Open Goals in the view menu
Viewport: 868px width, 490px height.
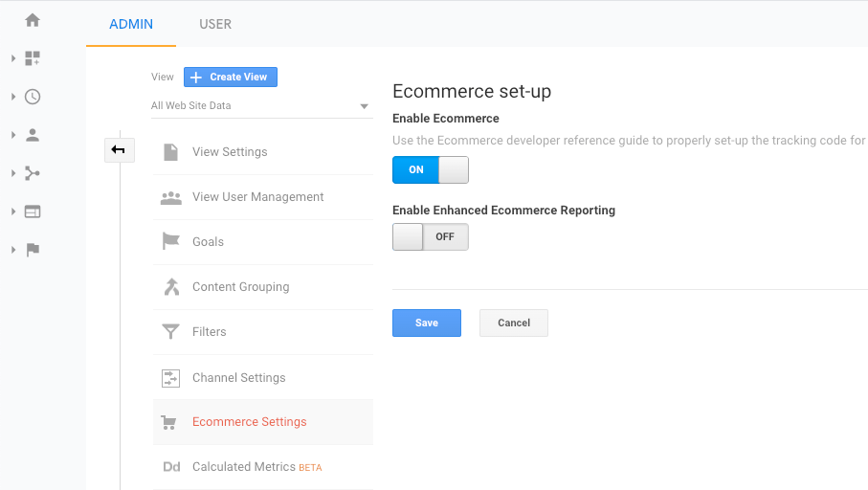262,242
